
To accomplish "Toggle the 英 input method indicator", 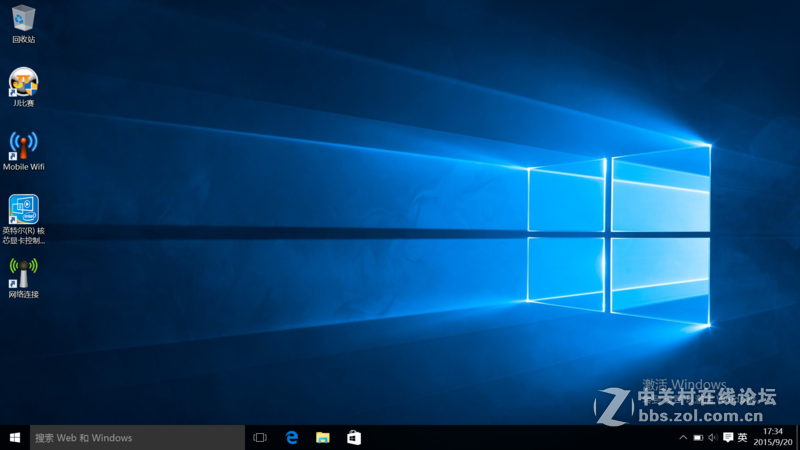I will click(742, 438).
